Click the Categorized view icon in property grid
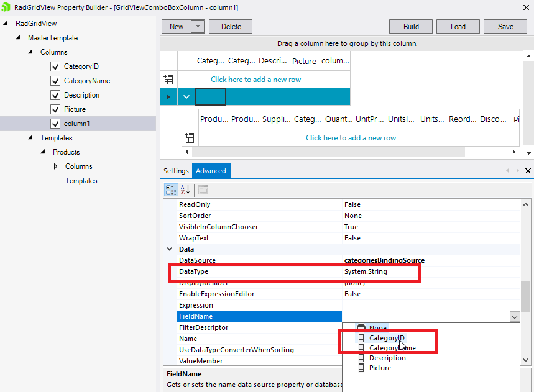Viewport: 534px width, 392px height. [x=171, y=190]
